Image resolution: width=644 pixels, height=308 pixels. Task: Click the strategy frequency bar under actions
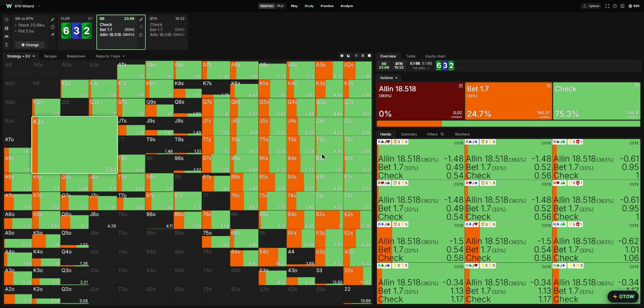508,123
